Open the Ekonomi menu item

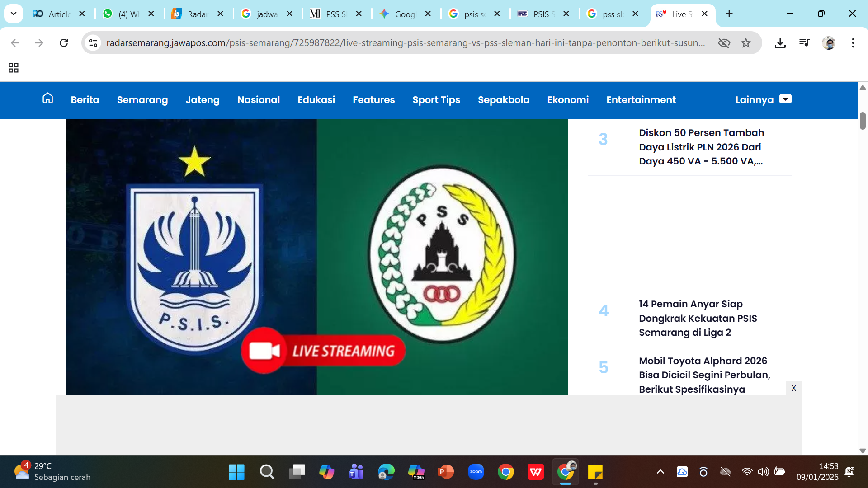tap(568, 100)
